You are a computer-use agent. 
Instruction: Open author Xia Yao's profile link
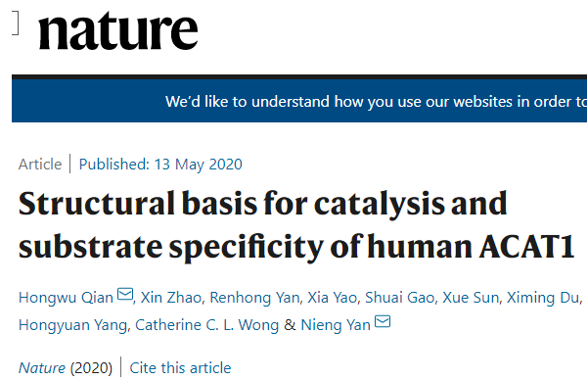(332, 298)
